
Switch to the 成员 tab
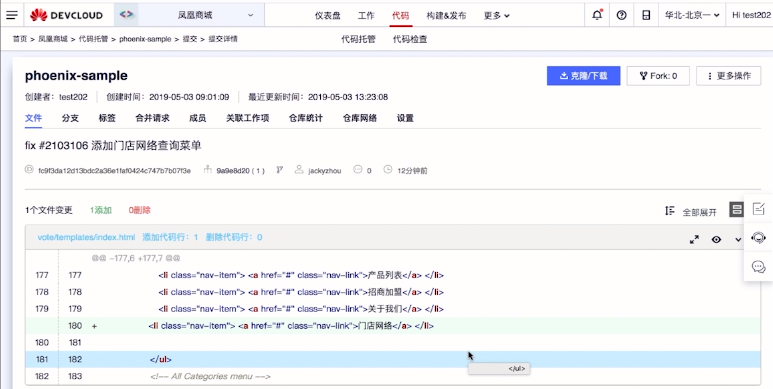[197, 118]
